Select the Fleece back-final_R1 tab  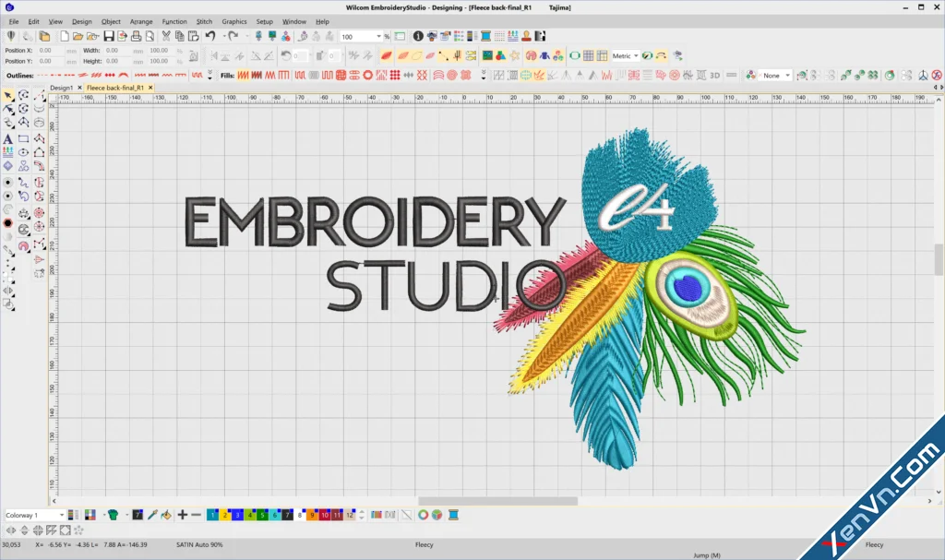click(115, 88)
